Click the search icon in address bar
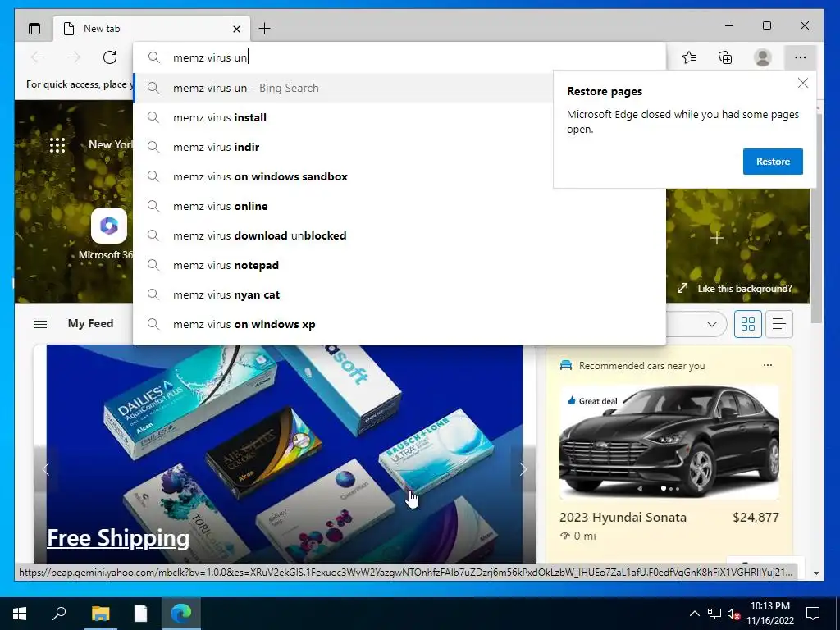 coord(153,57)
